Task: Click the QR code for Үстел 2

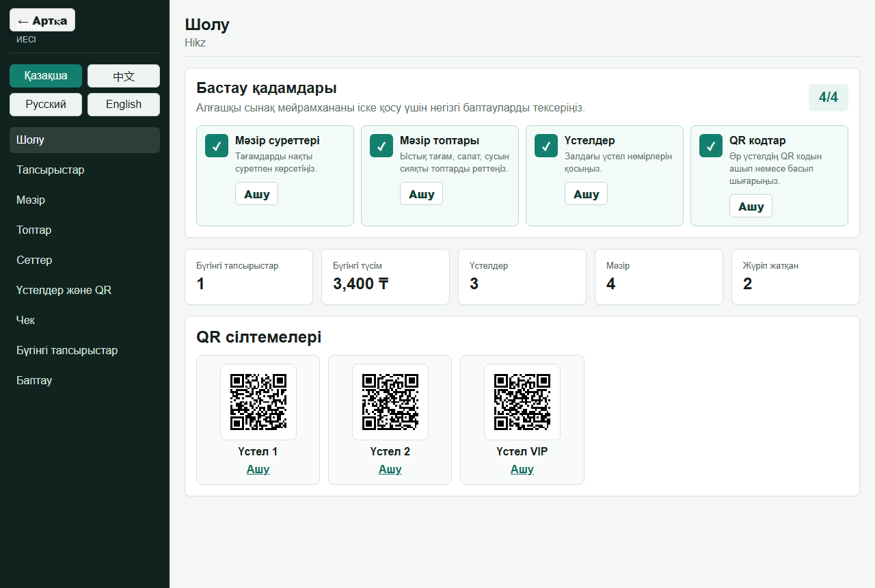Action: [x=390, y=402]
